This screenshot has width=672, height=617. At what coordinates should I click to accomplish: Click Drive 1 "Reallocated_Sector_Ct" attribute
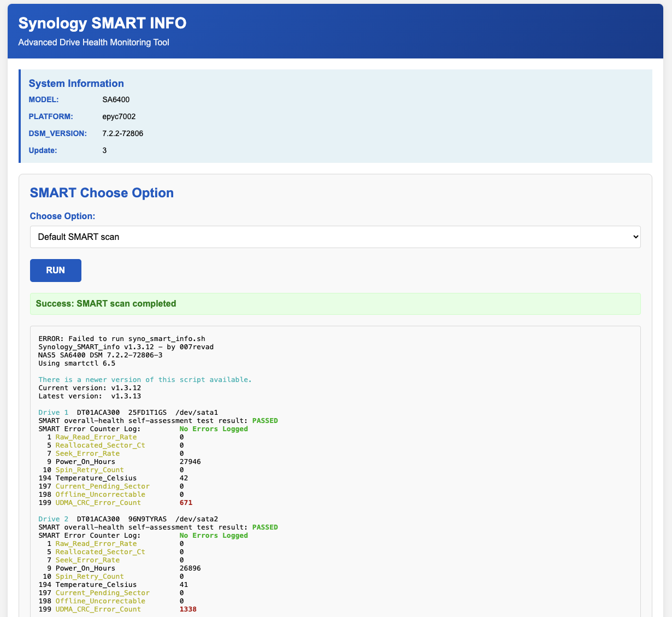pos(101,445)
